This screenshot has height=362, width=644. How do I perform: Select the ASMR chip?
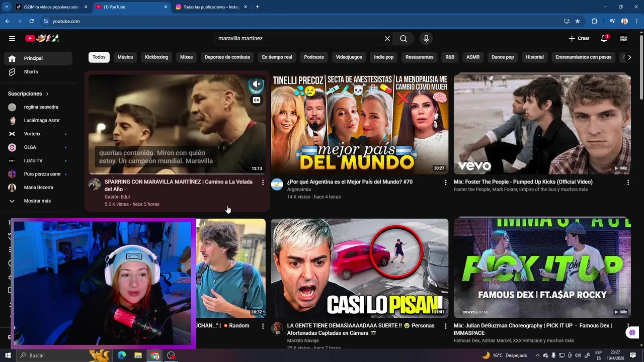473,57
